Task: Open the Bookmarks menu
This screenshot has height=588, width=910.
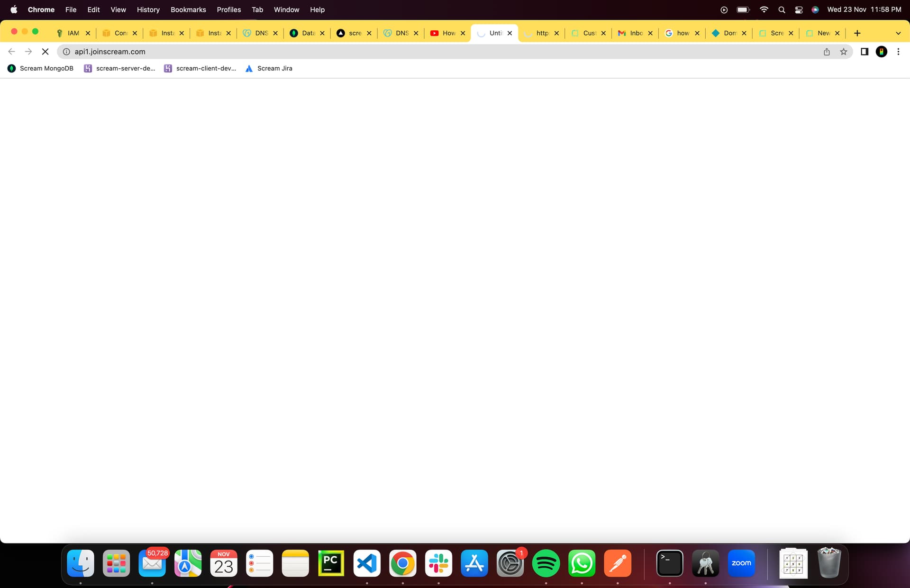Action: pos(188,9)
